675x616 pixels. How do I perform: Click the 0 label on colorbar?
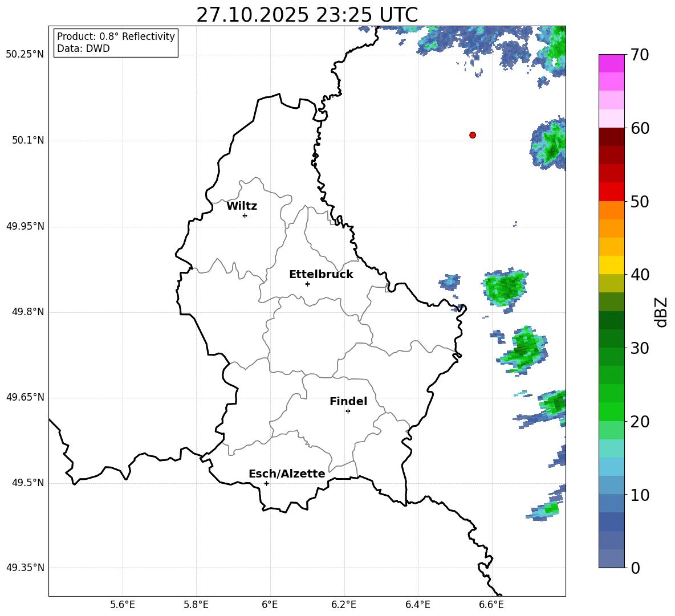click(635, 568)
